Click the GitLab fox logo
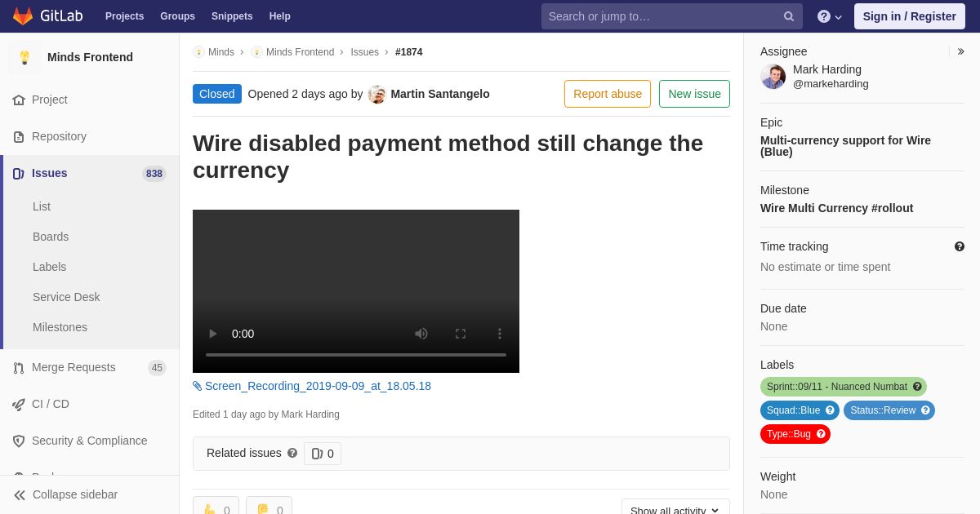The height and width of the screenshot is (514, 980). coord(23,16)
